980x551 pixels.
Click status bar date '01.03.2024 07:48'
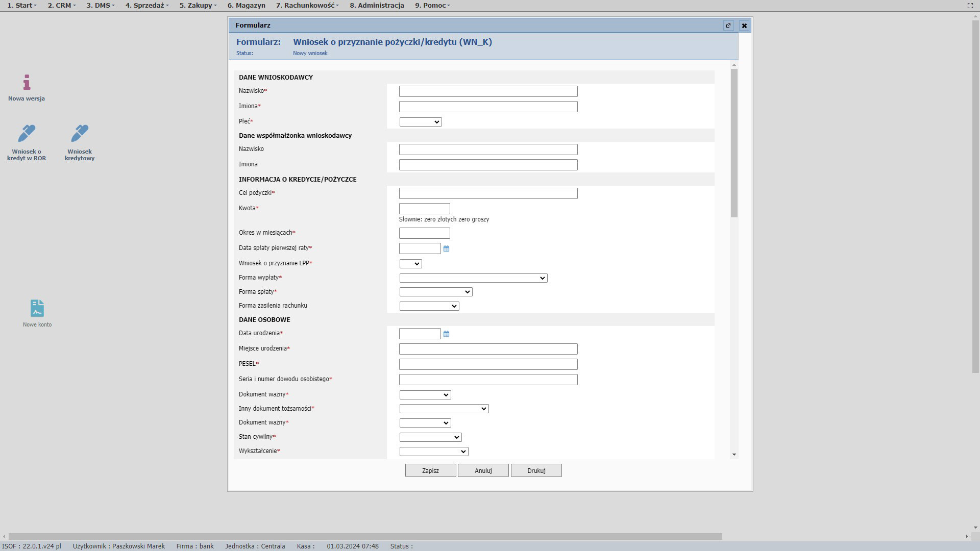coord(353,546)
